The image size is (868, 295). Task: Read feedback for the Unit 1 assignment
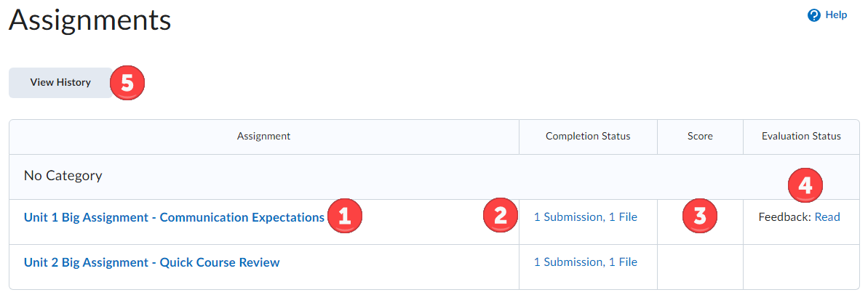pyautogui.click(x=827, y=217)
